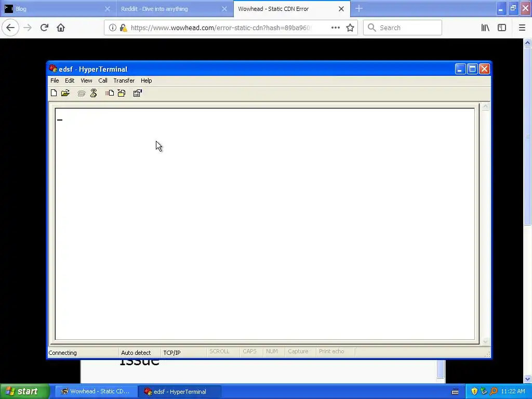Click the Properties icon in HyperTerminal toolbar

(x=137, y=93)
